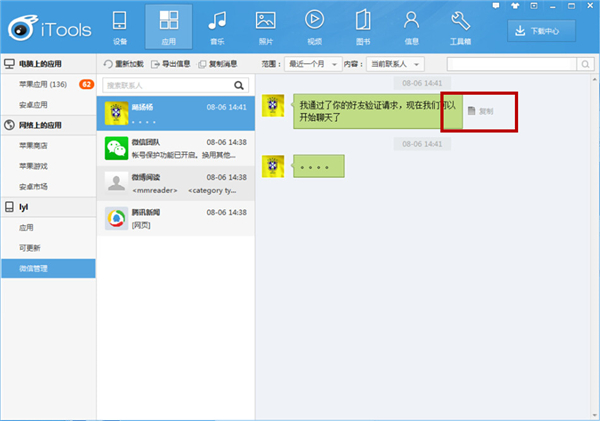
Task: Select 安卓市场 in sidebar
Action: 48,187
